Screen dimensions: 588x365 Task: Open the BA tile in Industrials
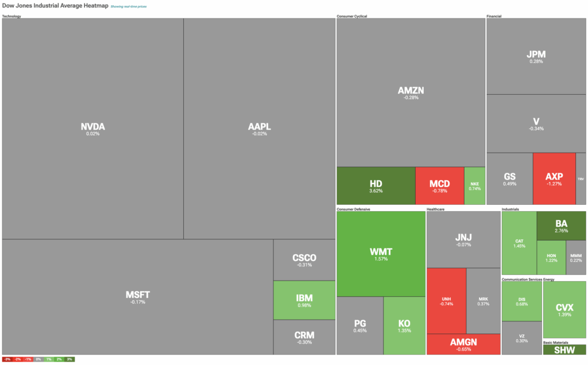561,226
